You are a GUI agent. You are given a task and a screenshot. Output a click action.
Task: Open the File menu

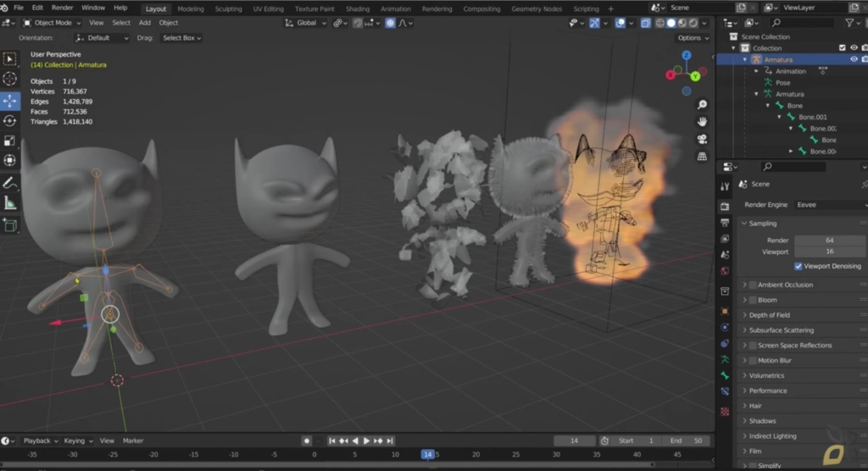[19, 8]
